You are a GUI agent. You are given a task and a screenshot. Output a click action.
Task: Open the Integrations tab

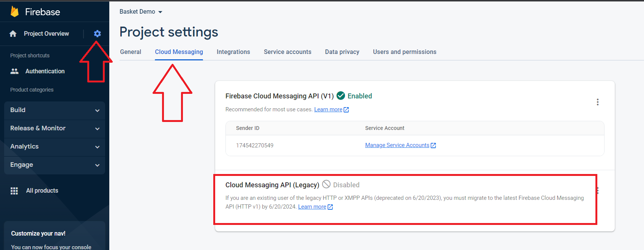coord(233,52)
